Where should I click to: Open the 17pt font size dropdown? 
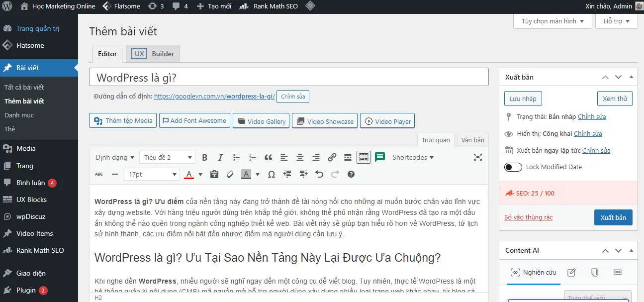tap(152, 175)
